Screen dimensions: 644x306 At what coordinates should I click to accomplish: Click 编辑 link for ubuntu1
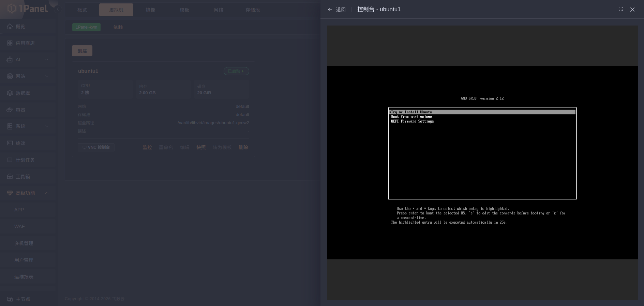pyautogui.click(x=185, y=147)
